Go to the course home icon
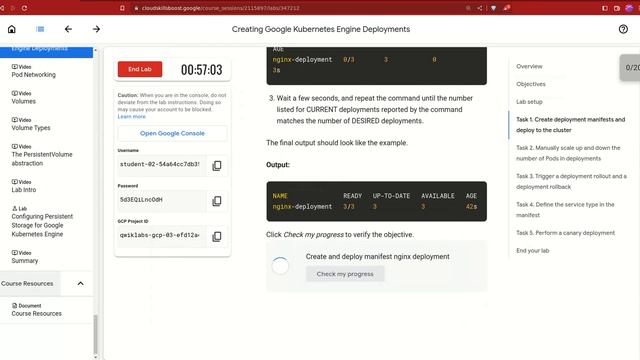Screen dimensions: 640x360 coord(12,29)
